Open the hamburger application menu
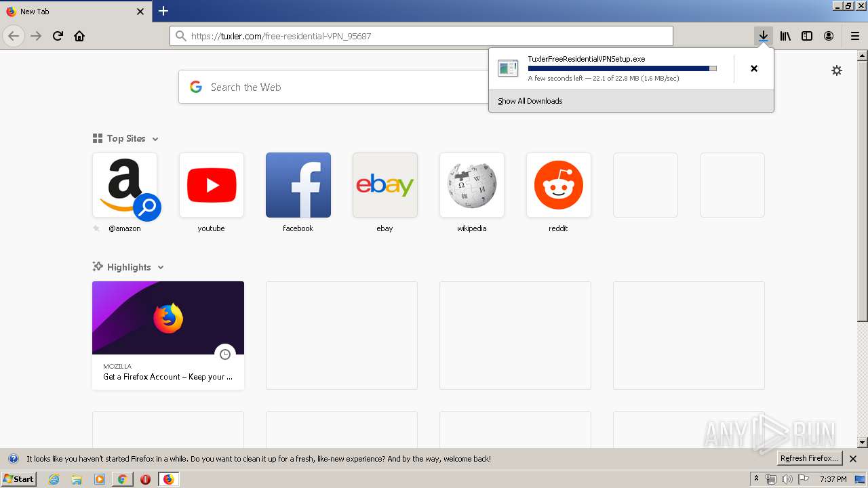Image resolution: width=868 pixels, height=488 pixels. tap(855, 36)
